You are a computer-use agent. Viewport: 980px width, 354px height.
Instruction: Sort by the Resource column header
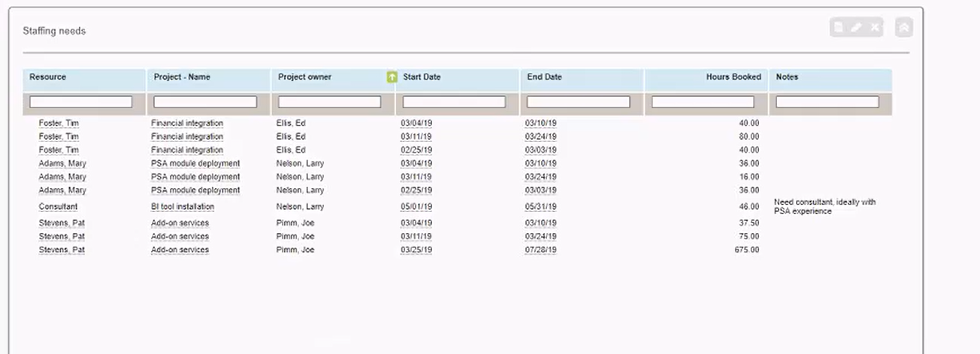[48, 77]
